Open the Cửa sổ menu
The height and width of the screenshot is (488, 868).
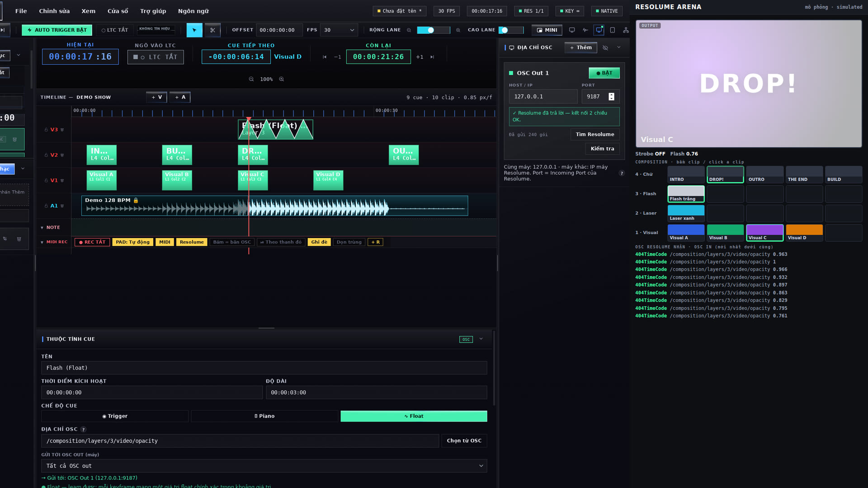point(118,11)
